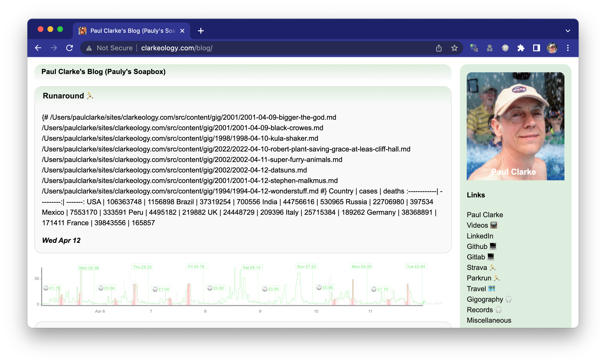Click the browser forward arrow
606x364 pixels.
54,48
